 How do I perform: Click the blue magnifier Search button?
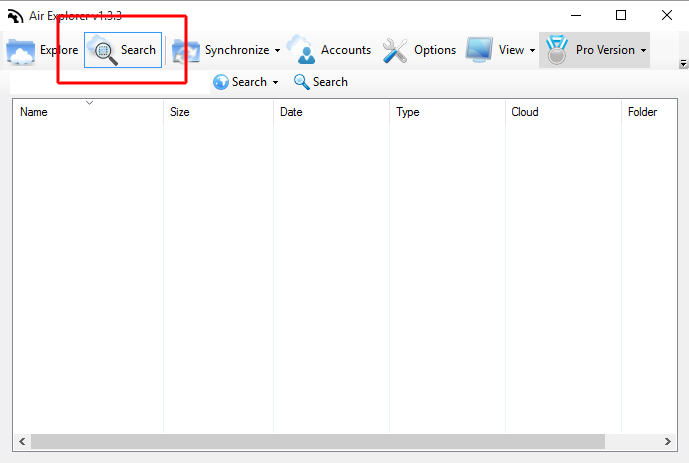[x=321, y=82]
